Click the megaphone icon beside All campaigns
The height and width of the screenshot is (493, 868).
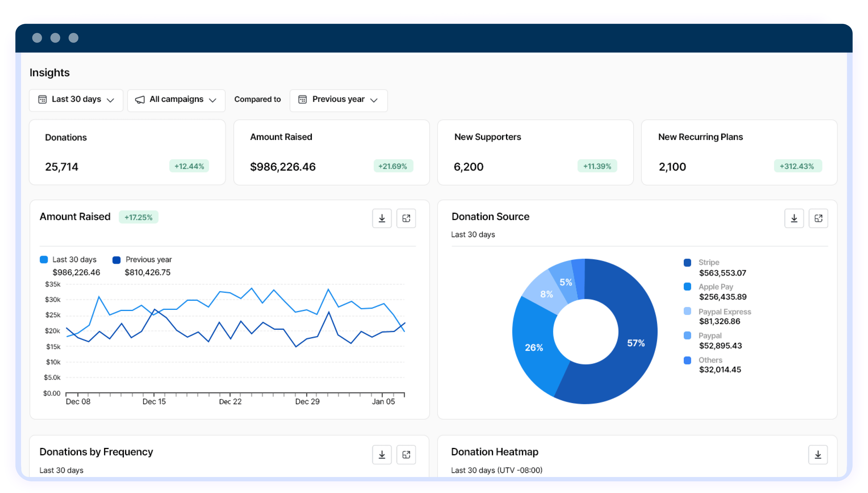140,100
